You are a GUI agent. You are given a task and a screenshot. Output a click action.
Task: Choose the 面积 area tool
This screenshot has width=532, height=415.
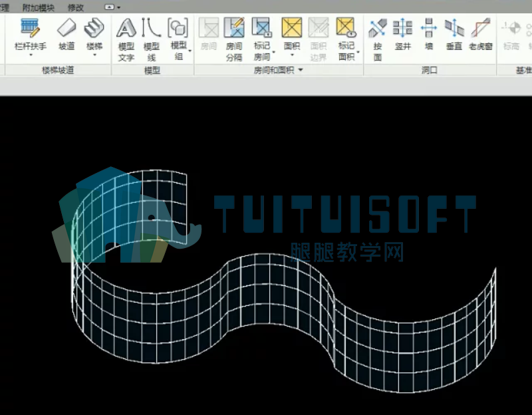(x=292, y=34)
